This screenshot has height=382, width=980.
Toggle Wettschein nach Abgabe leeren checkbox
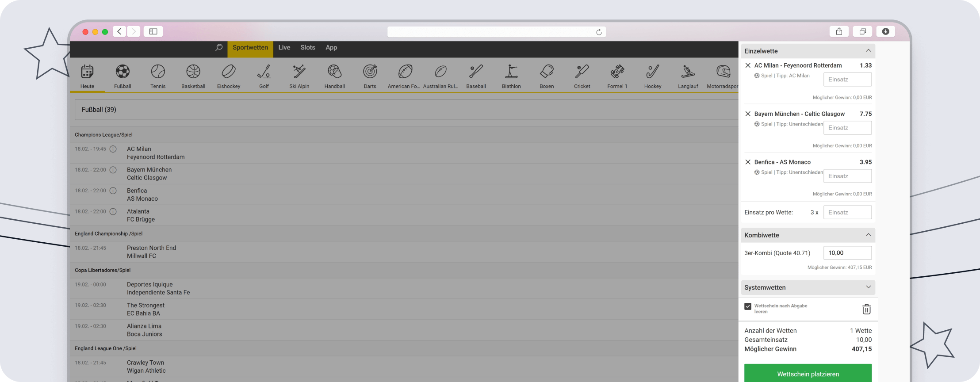(748, 306)
